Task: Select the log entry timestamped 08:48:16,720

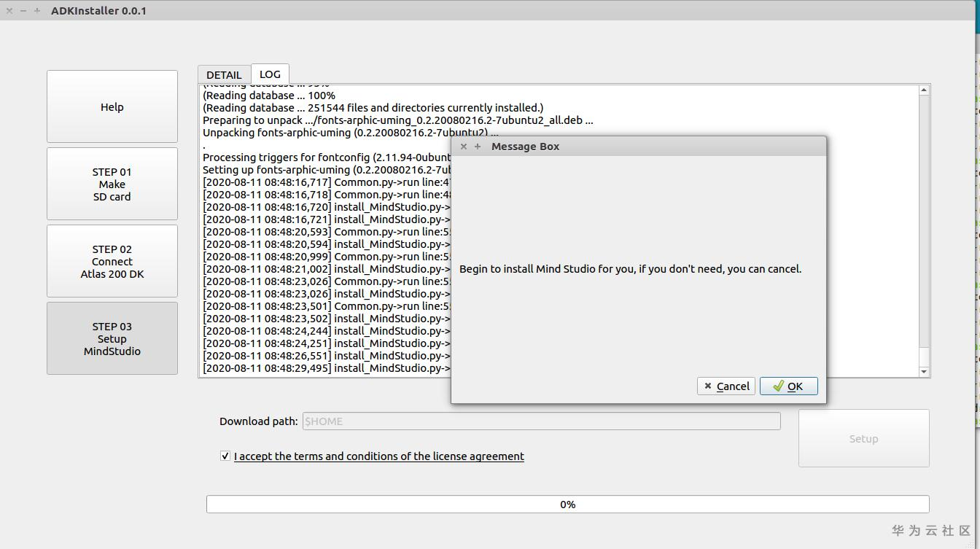Action: pos(327,207)
